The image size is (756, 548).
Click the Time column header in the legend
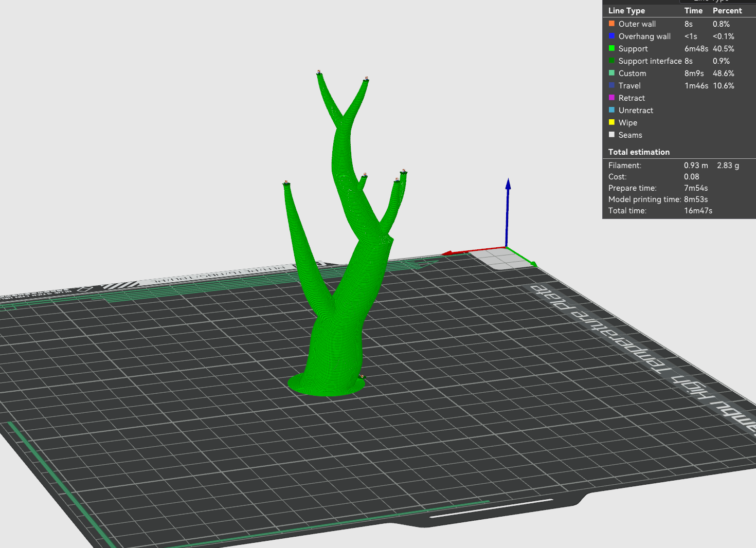pyautogui.click(x=693, y=10)
